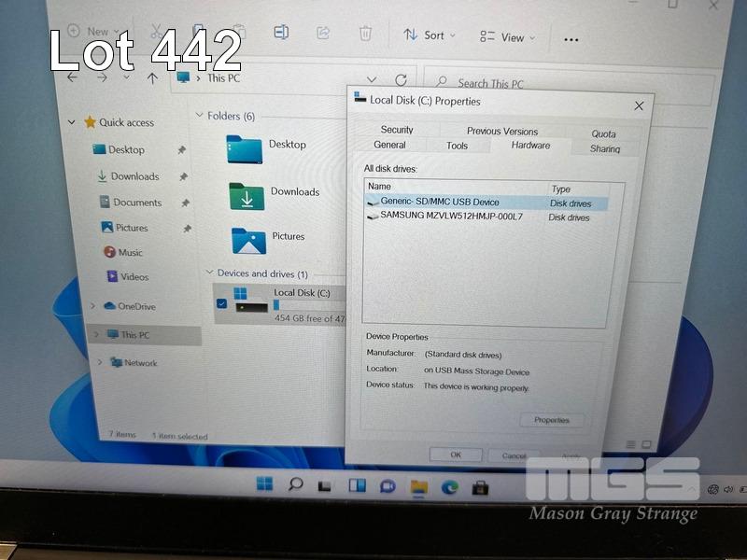Click the Rename icon in the Explorer toolbar
The image size is (747, 560).
point(281,33)
